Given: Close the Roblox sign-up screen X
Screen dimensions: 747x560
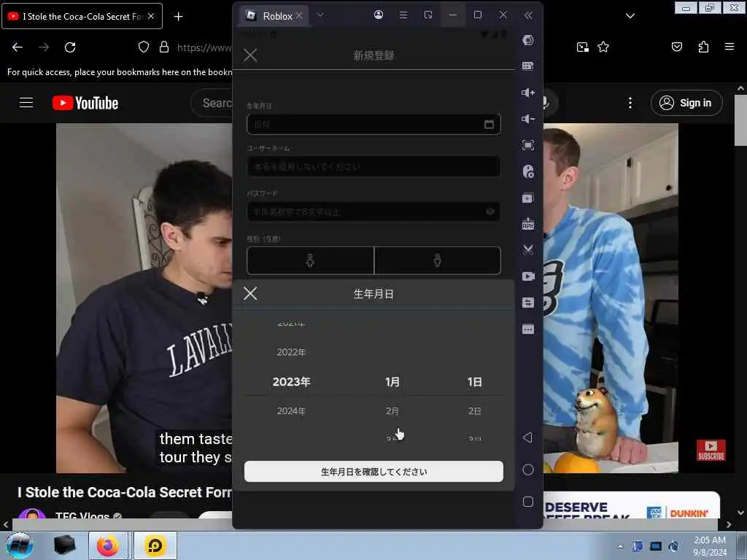Looking at the screenshot, I should coord(250,55).
